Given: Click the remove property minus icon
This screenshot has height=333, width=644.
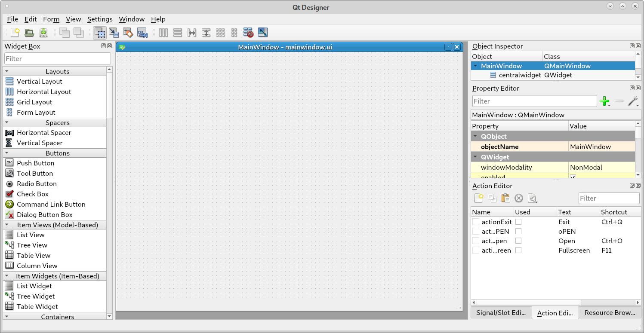Looking at the screenshot, I should click(619, 101).
